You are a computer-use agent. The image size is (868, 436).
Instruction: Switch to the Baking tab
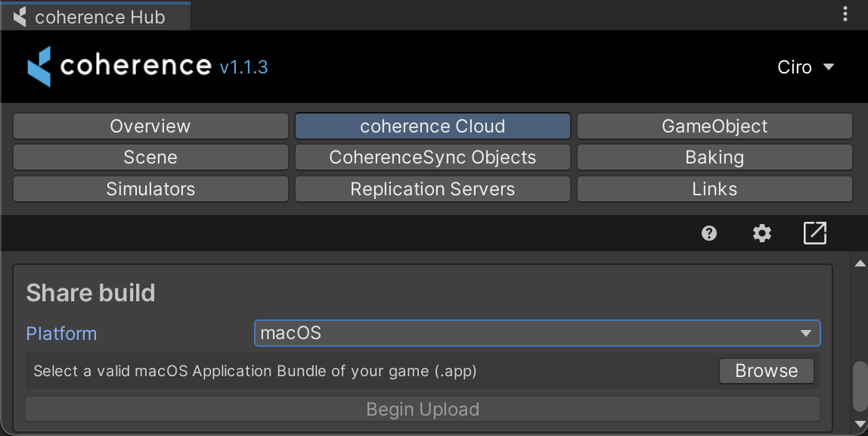click(715, 157)
